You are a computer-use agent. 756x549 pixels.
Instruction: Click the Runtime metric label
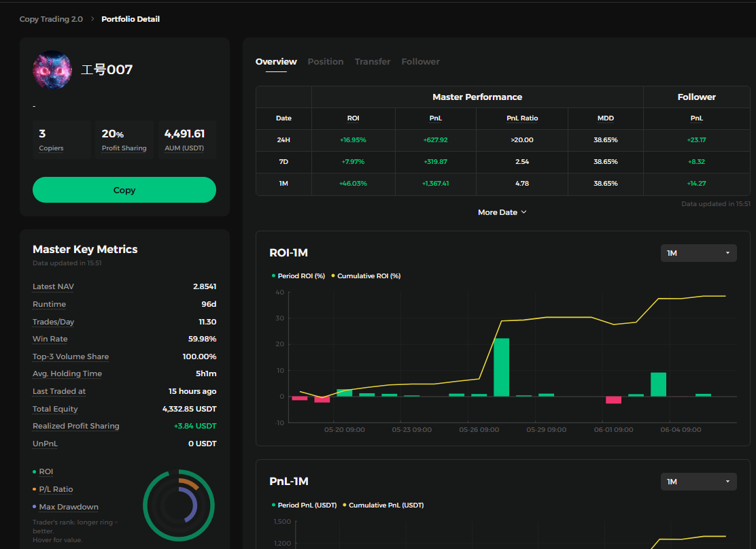pos(49,304)
